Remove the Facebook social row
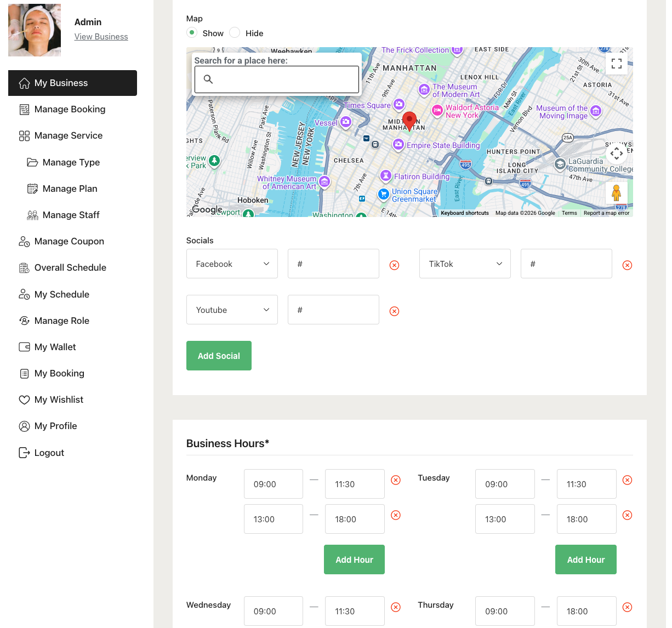 tap(394, 265)
